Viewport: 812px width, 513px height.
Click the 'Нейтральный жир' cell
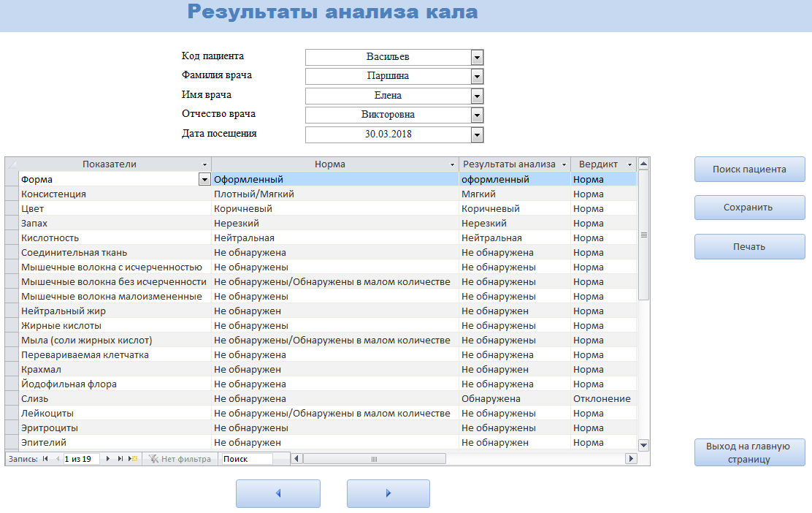click(115, 311)
